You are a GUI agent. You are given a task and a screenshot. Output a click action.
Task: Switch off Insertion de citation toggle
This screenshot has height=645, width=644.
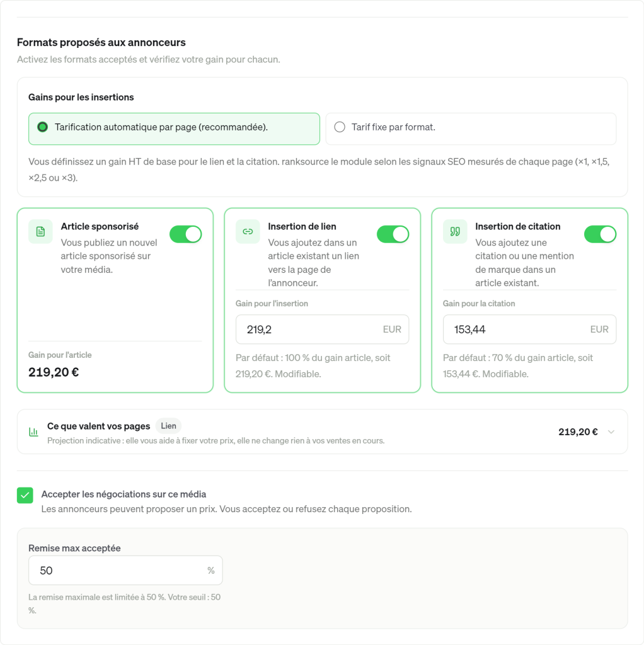(x=601, y=234)
